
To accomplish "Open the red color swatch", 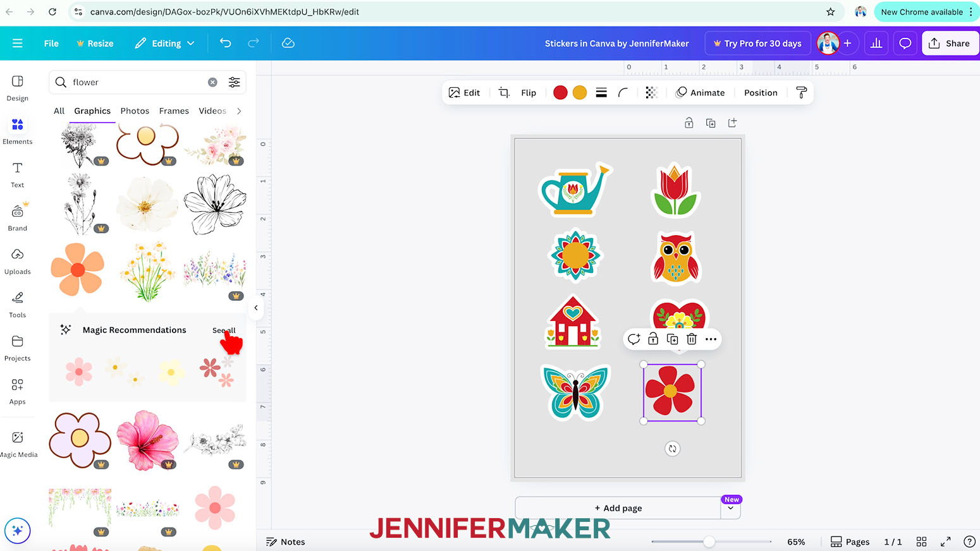I will click(x=560, y=93).
